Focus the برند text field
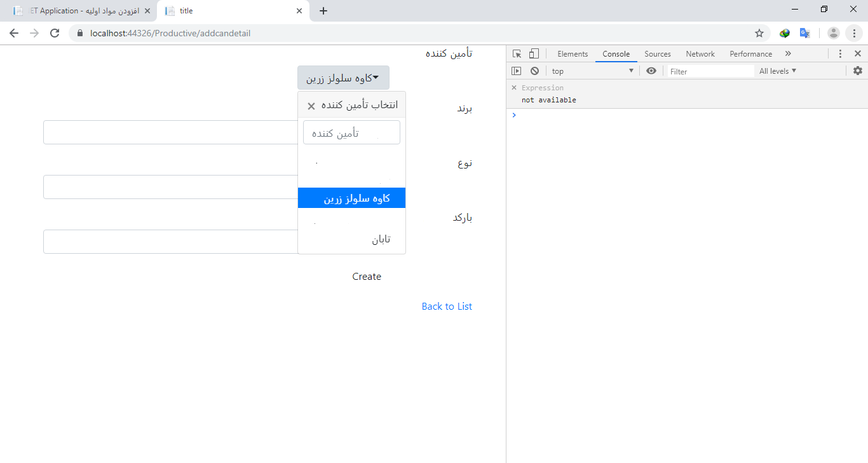This screenshot has width=868, height=463. point(171,132)
